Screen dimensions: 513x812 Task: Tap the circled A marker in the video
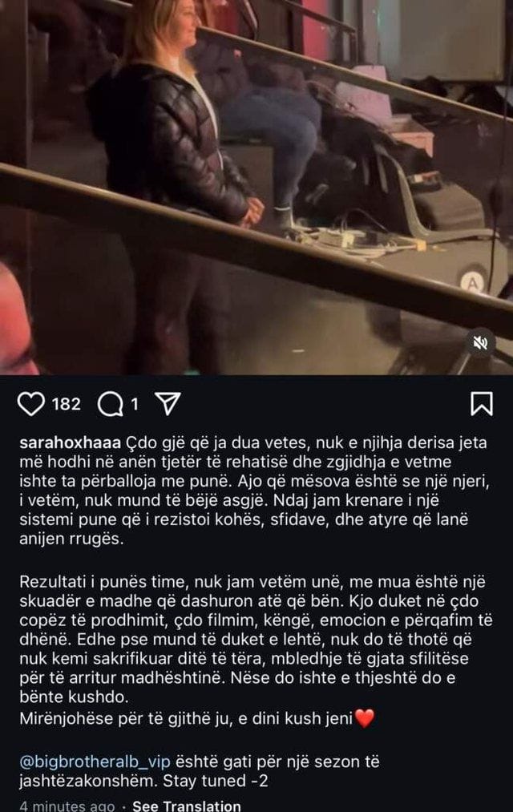474,281
